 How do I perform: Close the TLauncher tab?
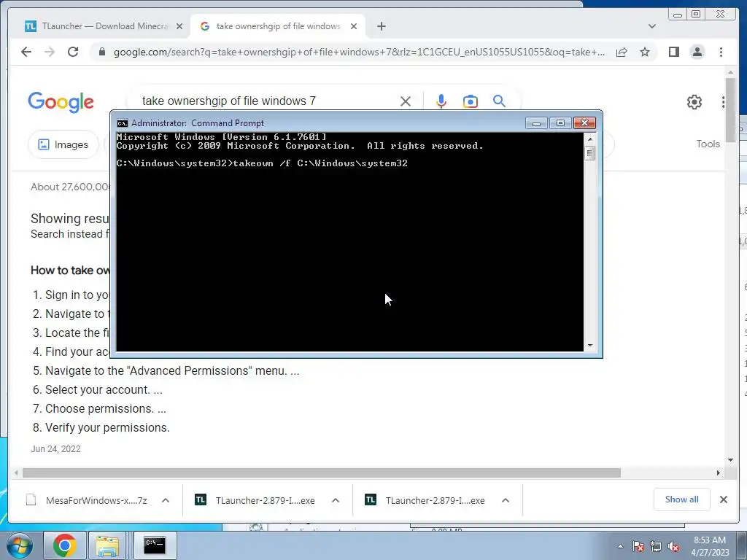(x=179, y=27)
